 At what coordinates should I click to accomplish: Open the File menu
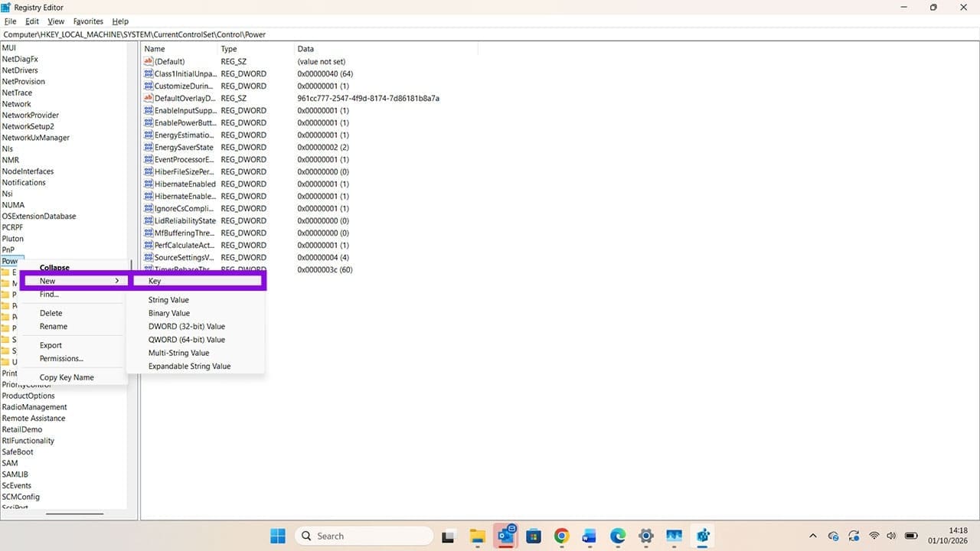tap(10, 21)
